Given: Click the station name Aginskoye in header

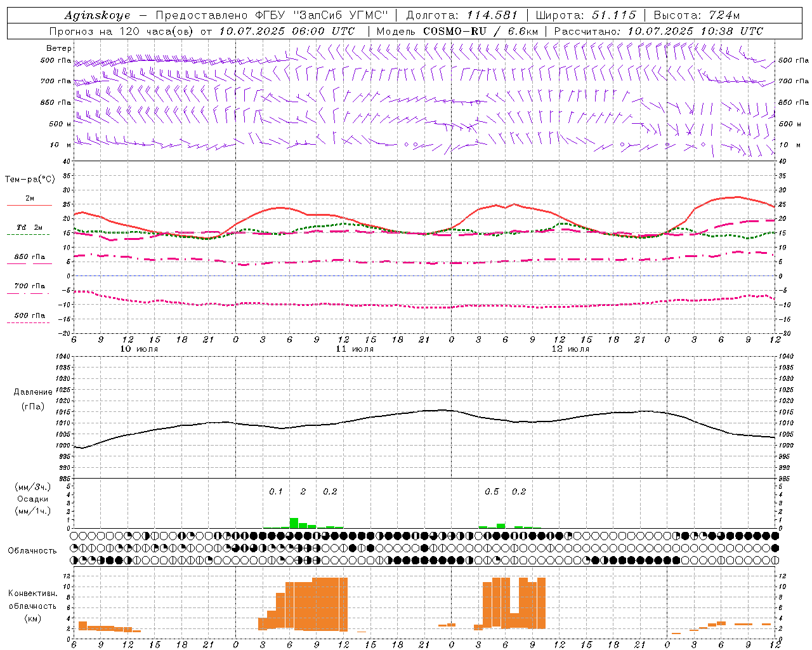Looking at the screenshot, I should coord(98,15).
